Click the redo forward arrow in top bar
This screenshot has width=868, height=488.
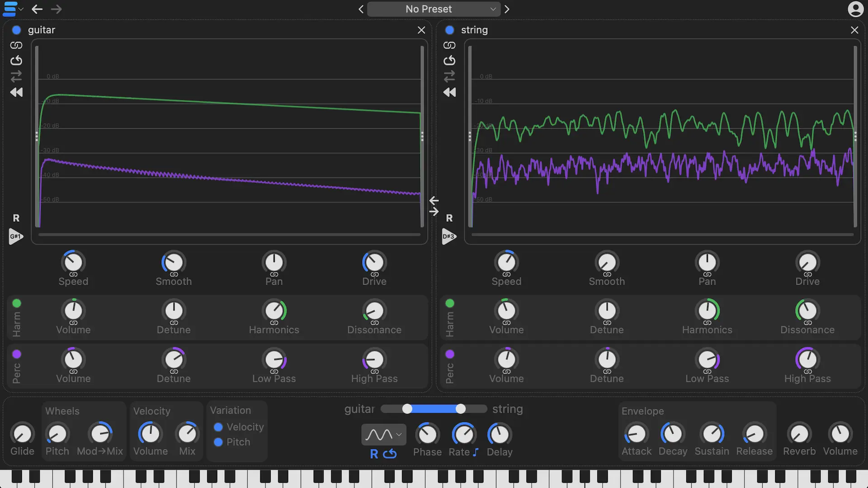pos(56,9)
